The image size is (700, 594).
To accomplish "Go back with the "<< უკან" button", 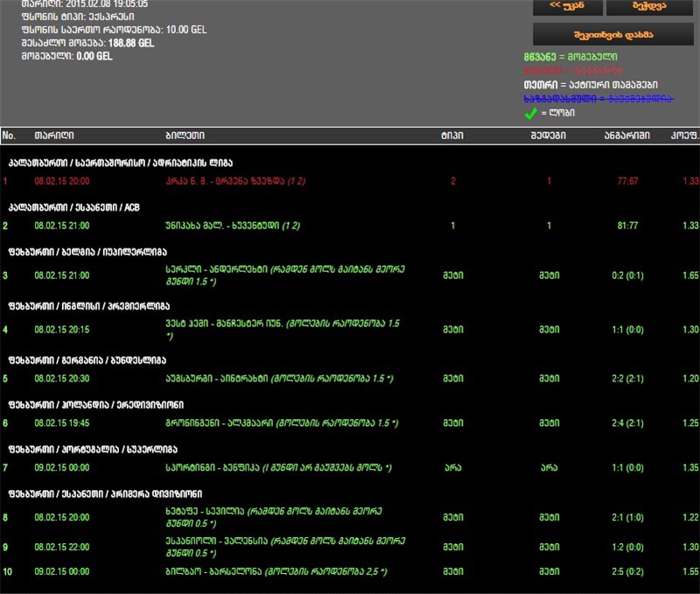I will tap(567, 7).
